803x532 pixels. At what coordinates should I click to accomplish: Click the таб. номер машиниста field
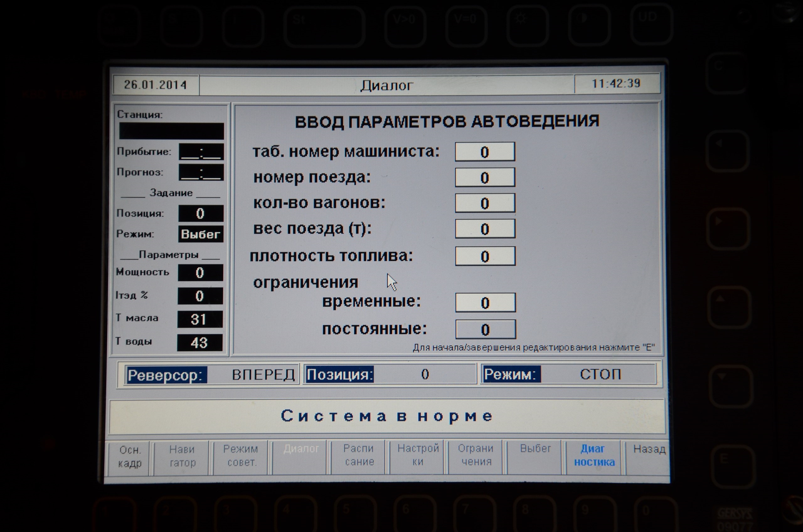[485, 152]
